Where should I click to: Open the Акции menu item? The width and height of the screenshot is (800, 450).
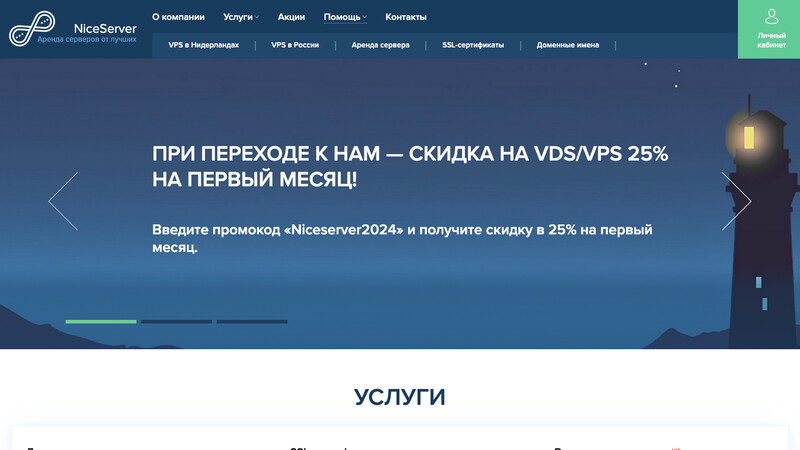coord(291,17)
